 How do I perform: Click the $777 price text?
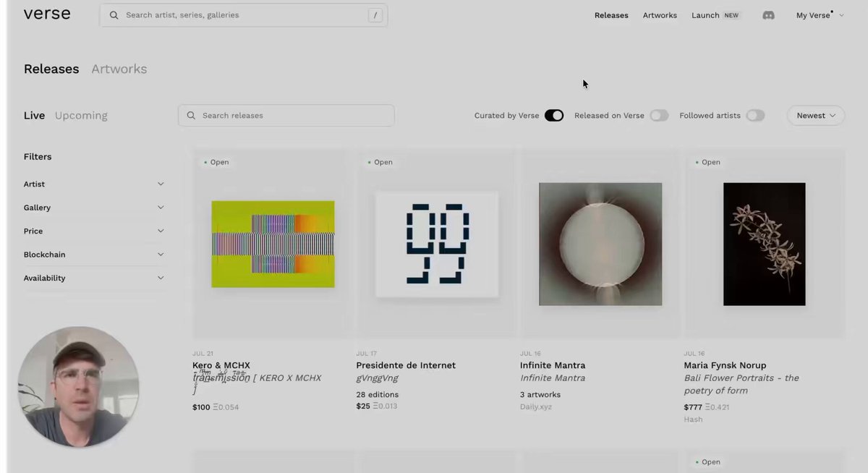[x=693, y=407]
